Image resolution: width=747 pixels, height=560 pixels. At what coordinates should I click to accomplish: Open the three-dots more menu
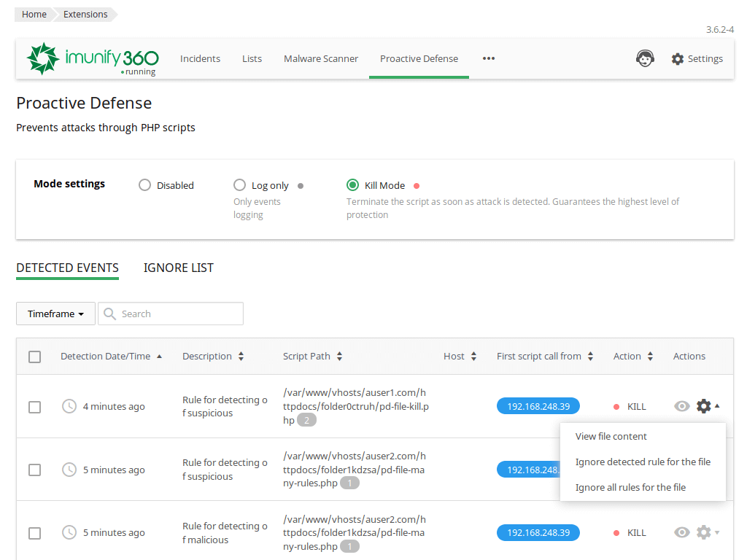tap(489, 58)
